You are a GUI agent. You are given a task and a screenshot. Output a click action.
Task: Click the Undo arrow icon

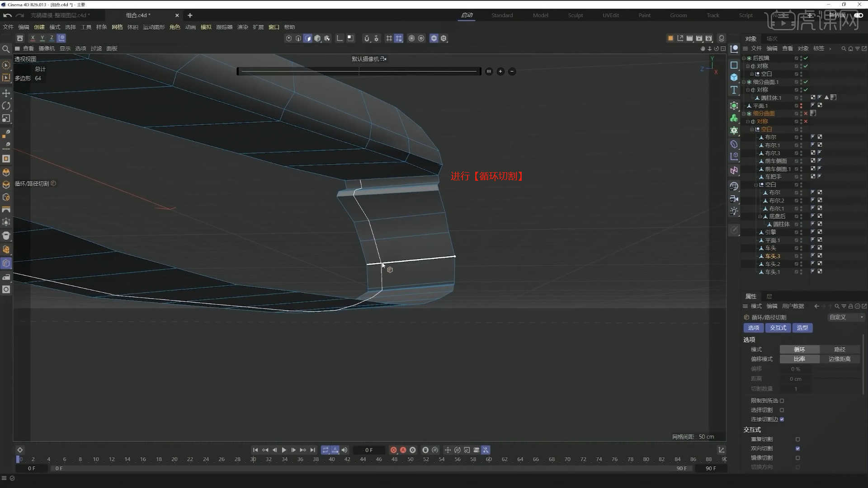click(x=7, y=15)
